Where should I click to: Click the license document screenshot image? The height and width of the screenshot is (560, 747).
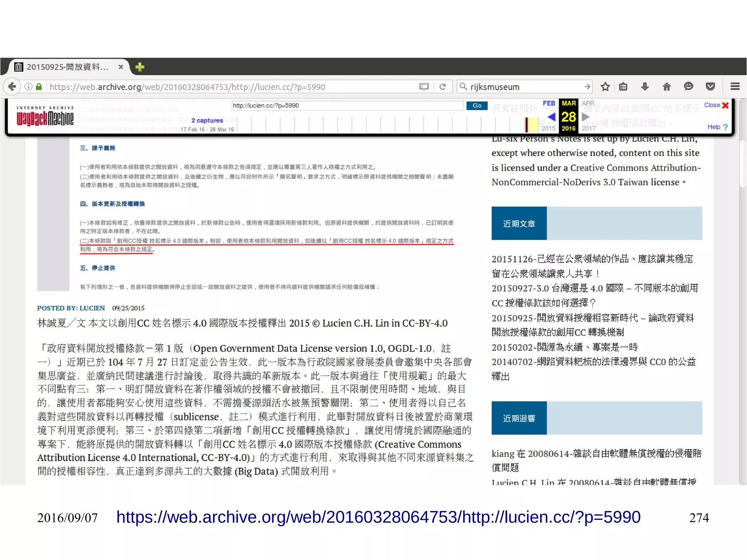click(245, 213)
